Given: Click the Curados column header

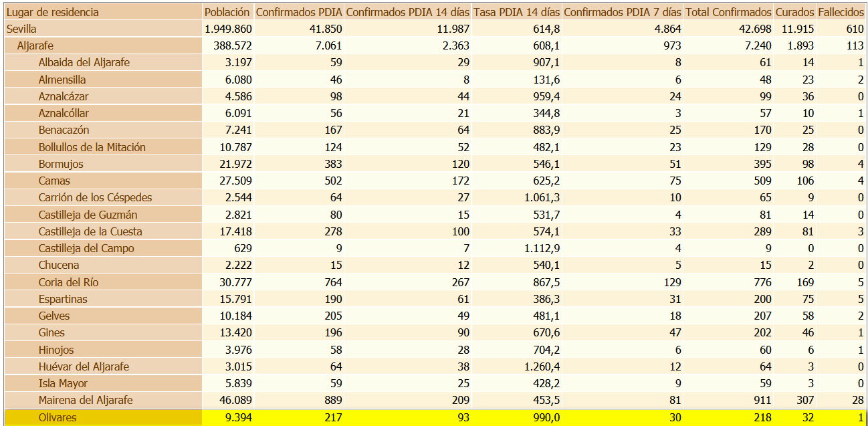Looking at the screenshot, I should (794, 12).
